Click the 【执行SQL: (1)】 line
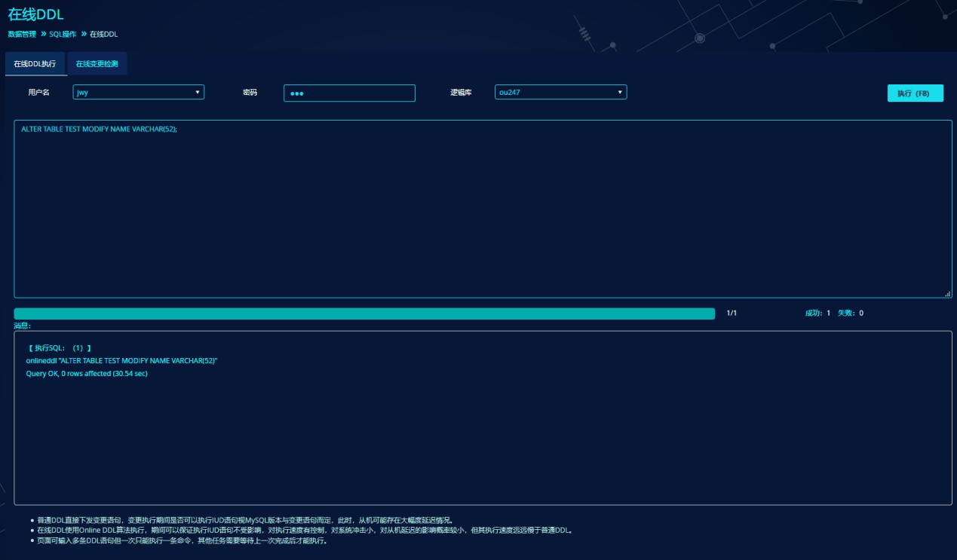The image size is (957, 560). tap(59, 348)
